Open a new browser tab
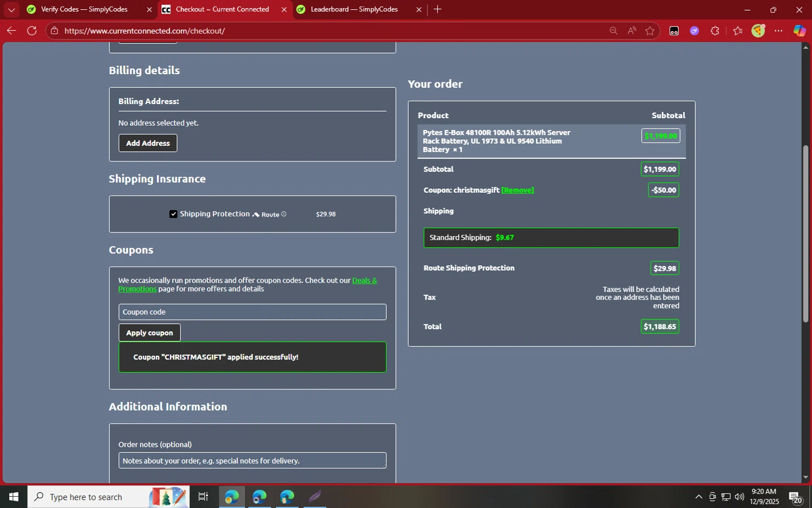This screenshot has width=812, height=508. (x=437, y=9)
